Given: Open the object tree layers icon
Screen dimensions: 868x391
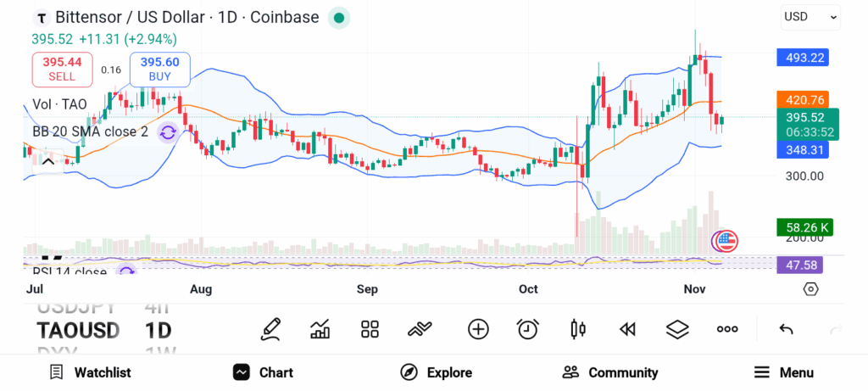Looking at the screenshot, I should coord(677,329).
